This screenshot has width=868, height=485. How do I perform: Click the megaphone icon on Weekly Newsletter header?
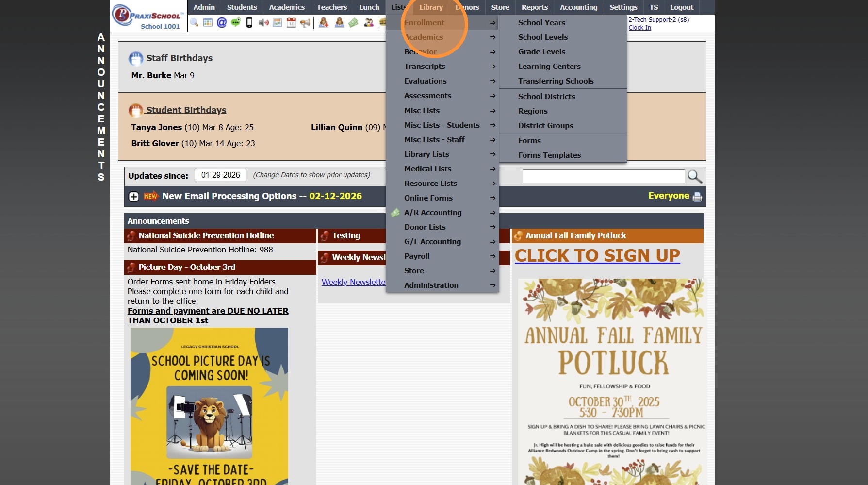tap(325, 258)
